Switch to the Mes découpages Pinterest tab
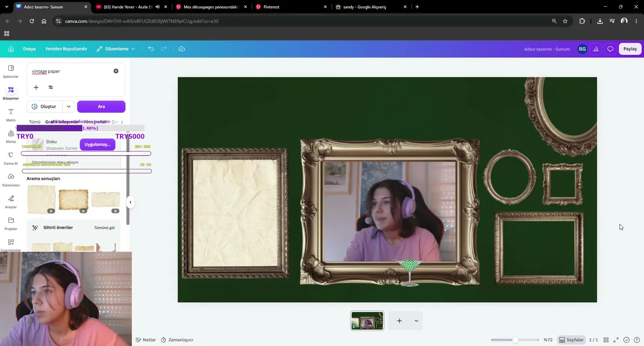This screenshot has width=644, height=346. [x=211, y=7]
